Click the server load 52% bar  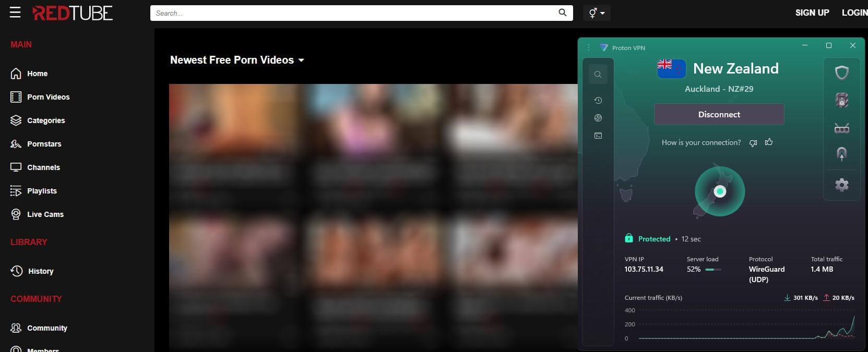pos(713,270)
